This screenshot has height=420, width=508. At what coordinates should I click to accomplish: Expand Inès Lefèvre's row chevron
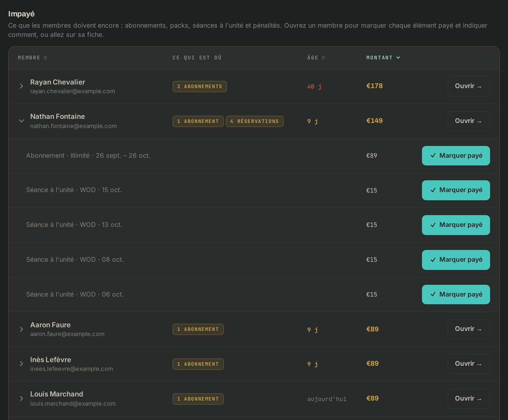(x=21, y=364)
